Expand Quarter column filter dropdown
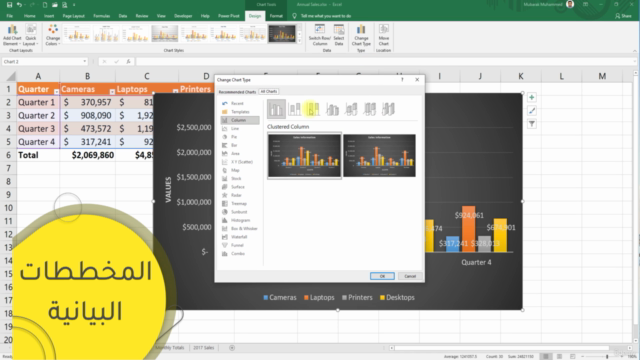 coord(56,91)
